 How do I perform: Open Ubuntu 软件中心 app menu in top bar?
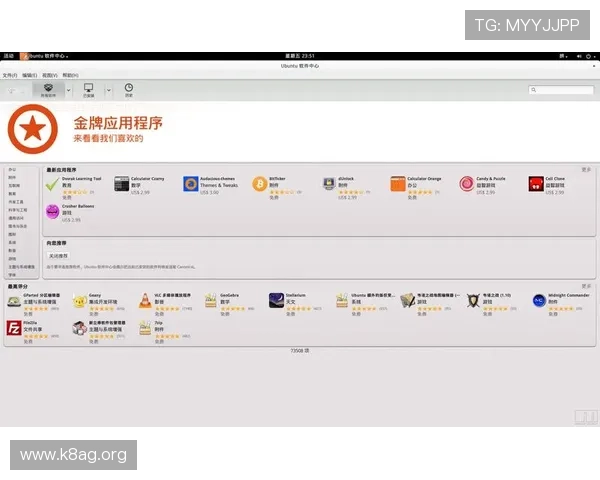click(44, 56)
